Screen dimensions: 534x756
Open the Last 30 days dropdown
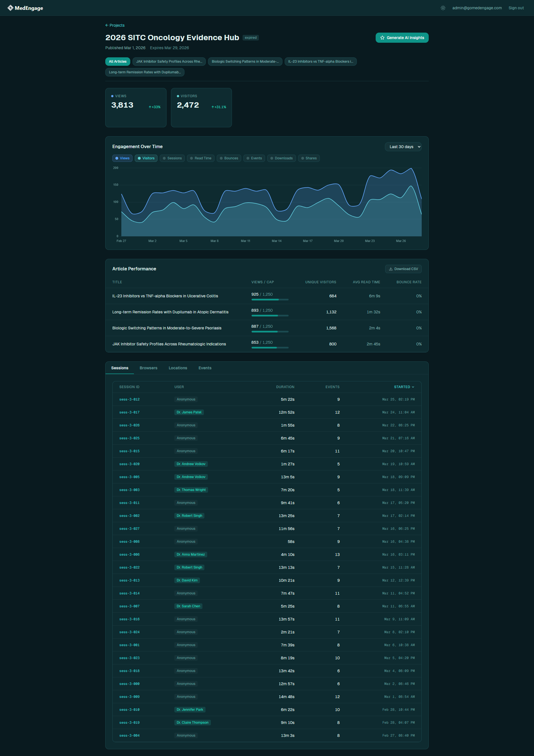403,146
